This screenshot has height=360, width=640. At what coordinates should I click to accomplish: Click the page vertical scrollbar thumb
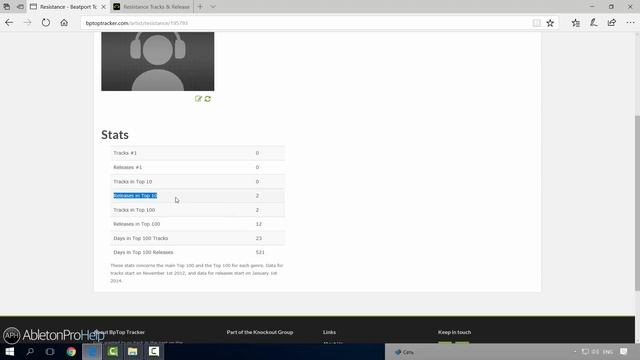point(637,203)
